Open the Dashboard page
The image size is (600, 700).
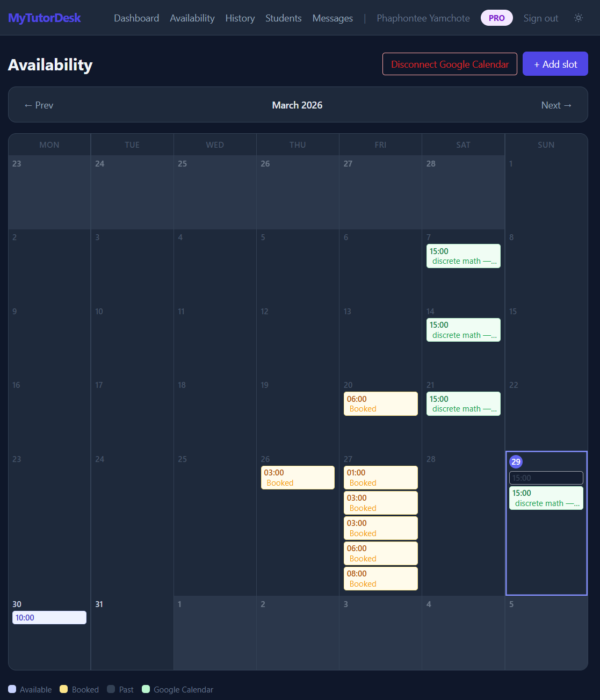(x=136, y=18)
